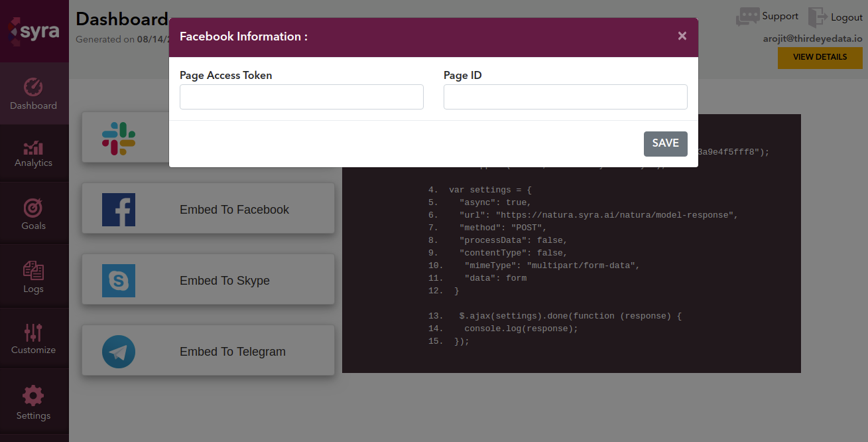Click the Syra logo in sidebar

tap(33, 31)
